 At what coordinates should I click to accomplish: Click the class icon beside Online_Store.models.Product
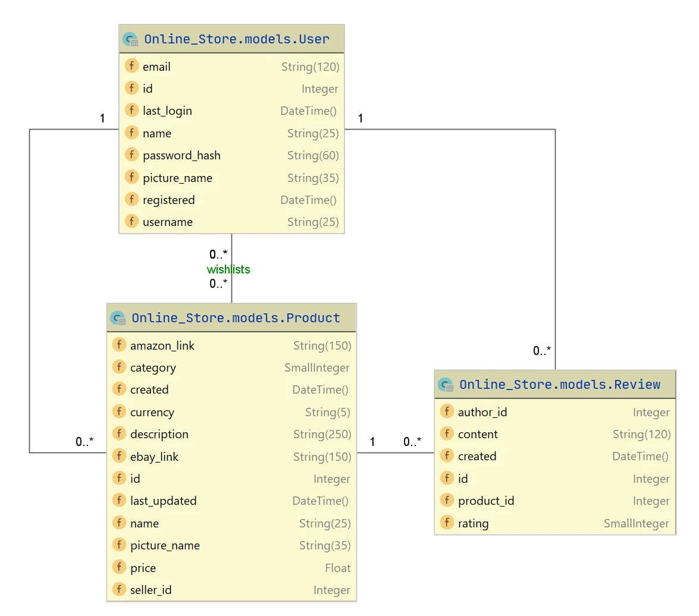pos(118,318)
